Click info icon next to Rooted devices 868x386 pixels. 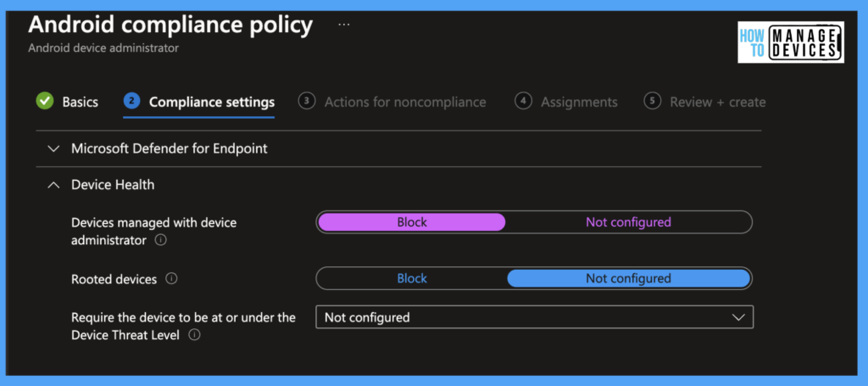[x=171, y=278]
